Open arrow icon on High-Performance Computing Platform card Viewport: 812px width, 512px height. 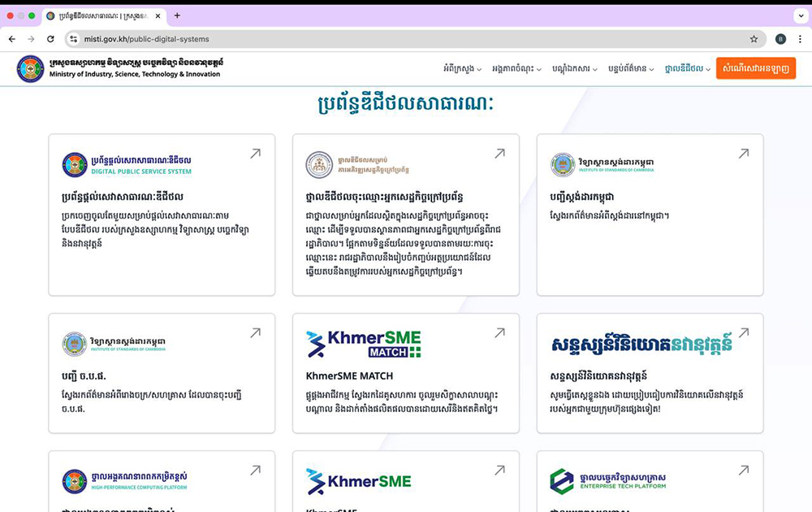point(255,470)
